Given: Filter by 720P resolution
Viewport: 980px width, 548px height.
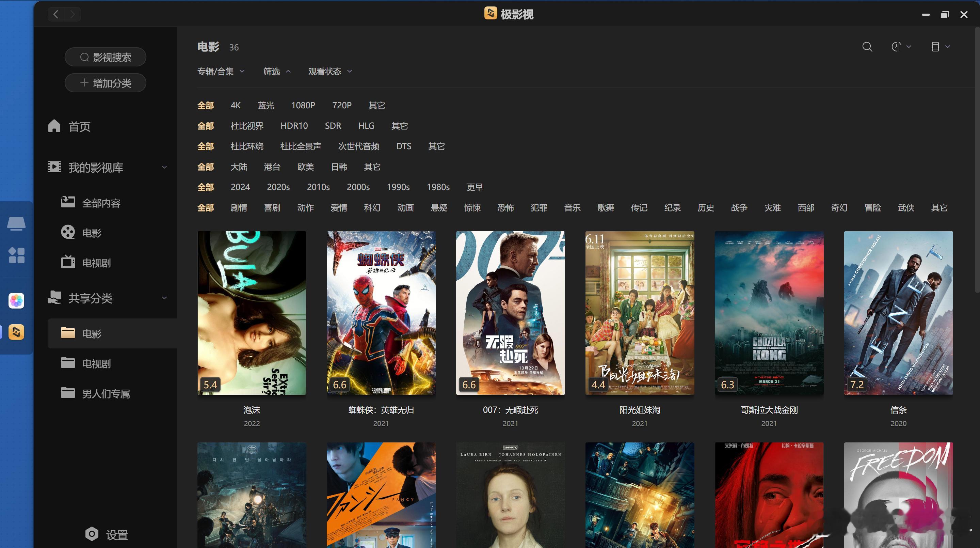Looking at the screenshot, I should [x=342, y=106].
